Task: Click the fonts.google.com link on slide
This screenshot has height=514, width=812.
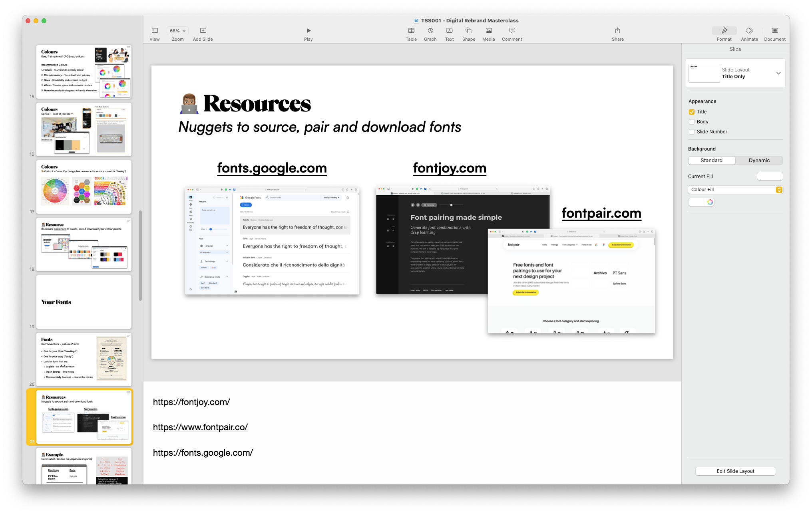Action: click(x=272, y=168)
